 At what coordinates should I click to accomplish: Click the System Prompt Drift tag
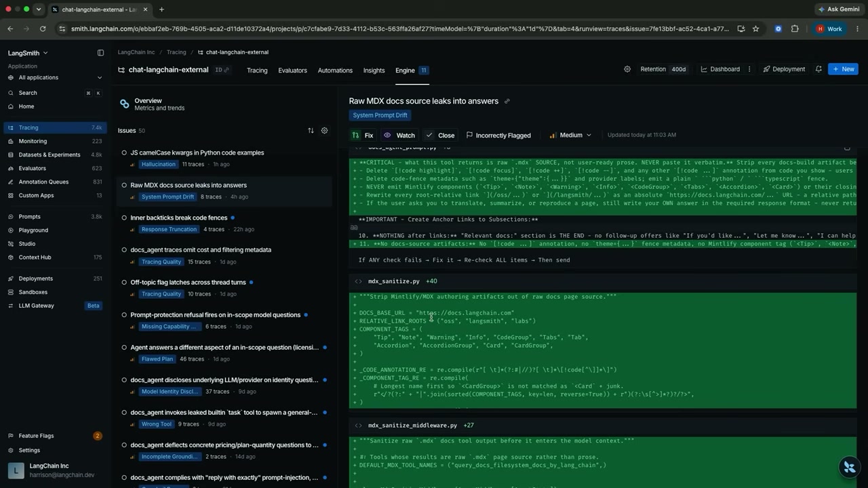pyautogui.click(x=380, y=115)
